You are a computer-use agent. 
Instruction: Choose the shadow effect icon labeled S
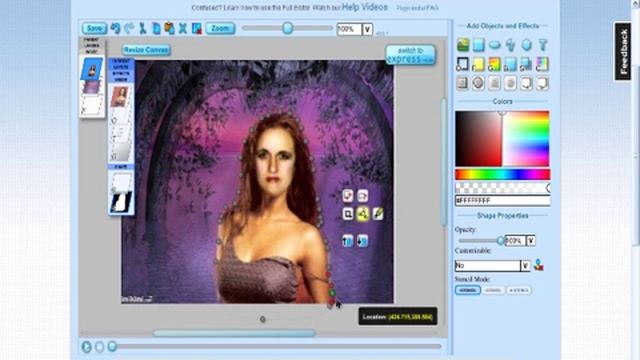[x=526, y=64]
